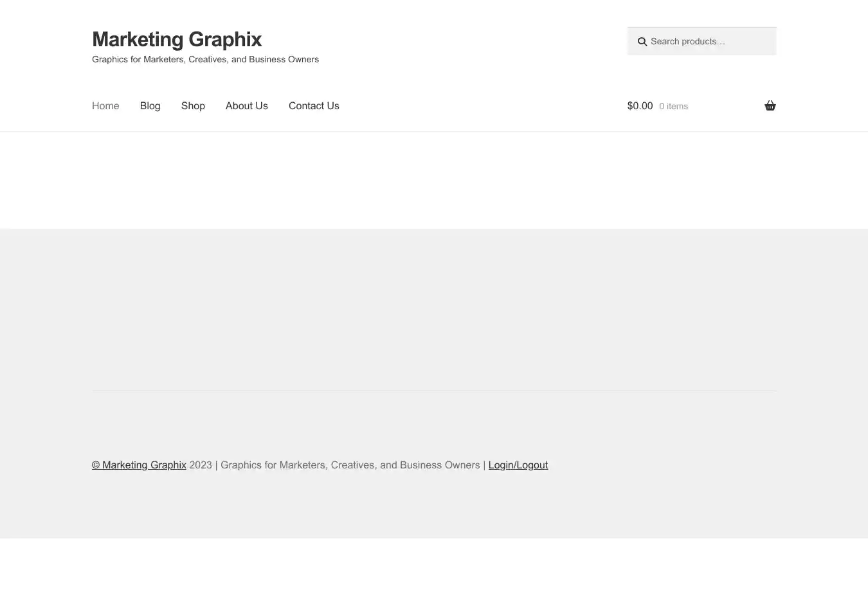
Task: Click the Login/Logout footer link
Action: click(x=518, y=465)
